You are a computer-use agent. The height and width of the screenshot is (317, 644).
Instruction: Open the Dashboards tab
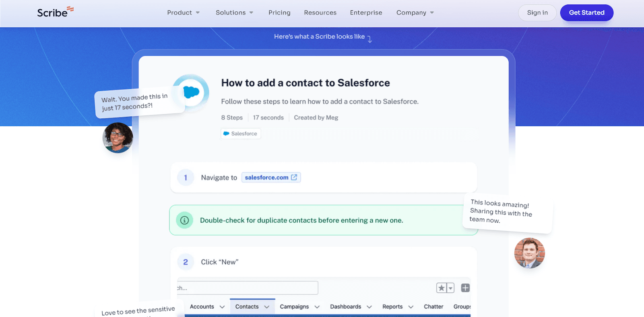tap(346, 307)
